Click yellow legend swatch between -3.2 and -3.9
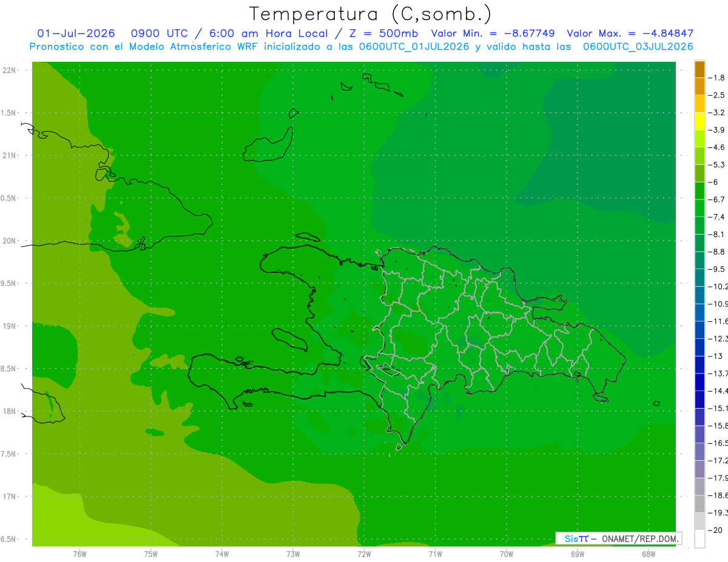Viewport: 728px width, 562px height. [x=699, y=121]
